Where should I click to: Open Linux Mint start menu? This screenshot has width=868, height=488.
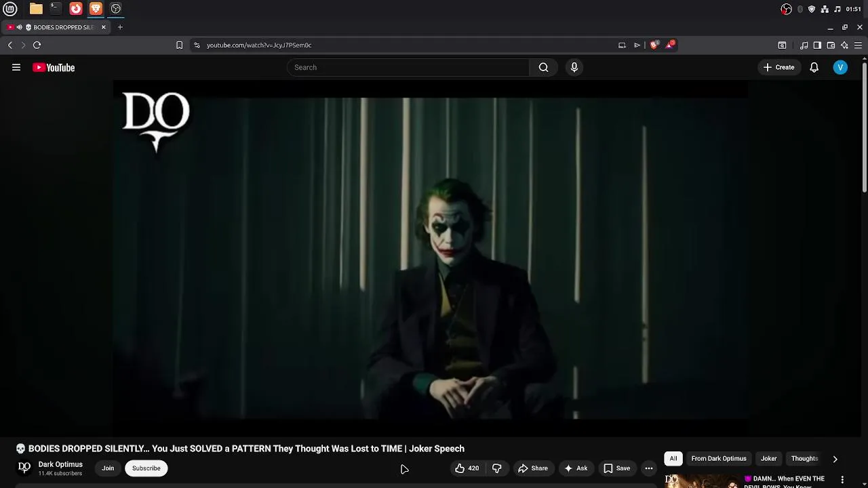10,9
